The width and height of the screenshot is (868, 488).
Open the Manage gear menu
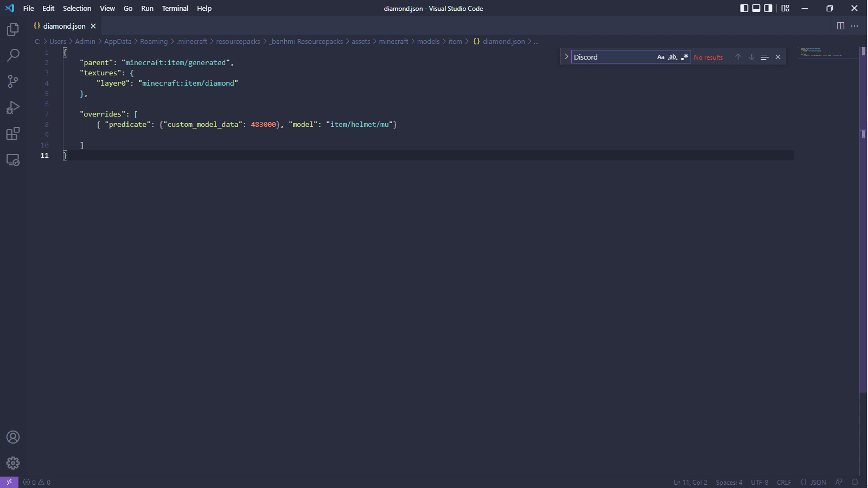(x=13, y=463)
